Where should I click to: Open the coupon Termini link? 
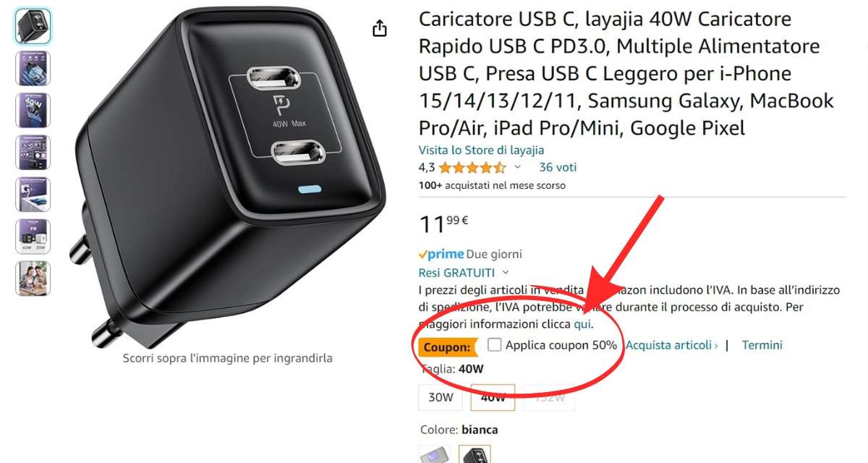coord(762,345)
